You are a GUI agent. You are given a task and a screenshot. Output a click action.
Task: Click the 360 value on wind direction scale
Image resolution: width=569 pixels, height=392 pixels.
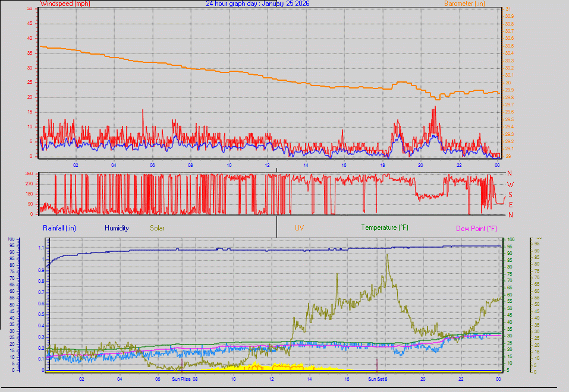29,174
